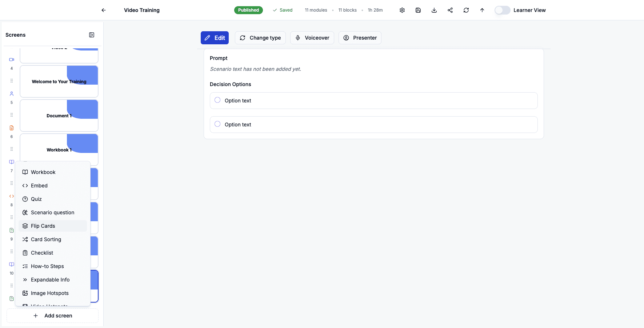
Task: Click the drag handle below screen number 7
Action: click(12, 183)
